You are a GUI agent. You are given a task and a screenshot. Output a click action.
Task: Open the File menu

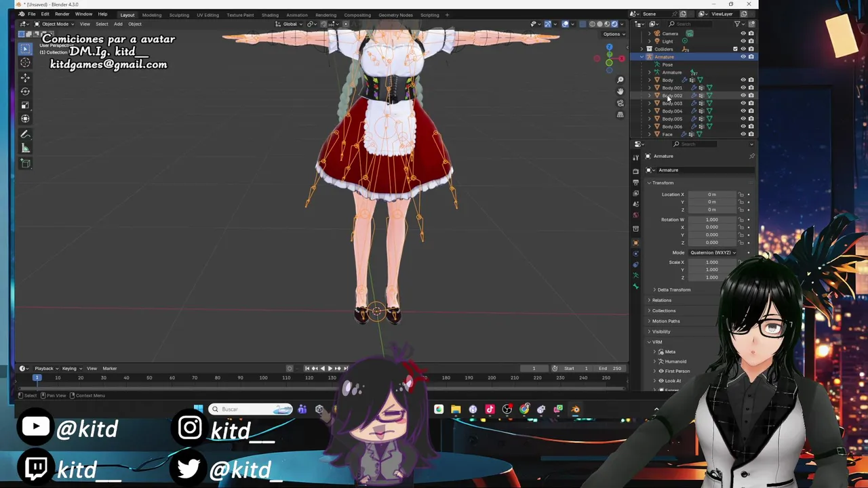coord(31,14)
